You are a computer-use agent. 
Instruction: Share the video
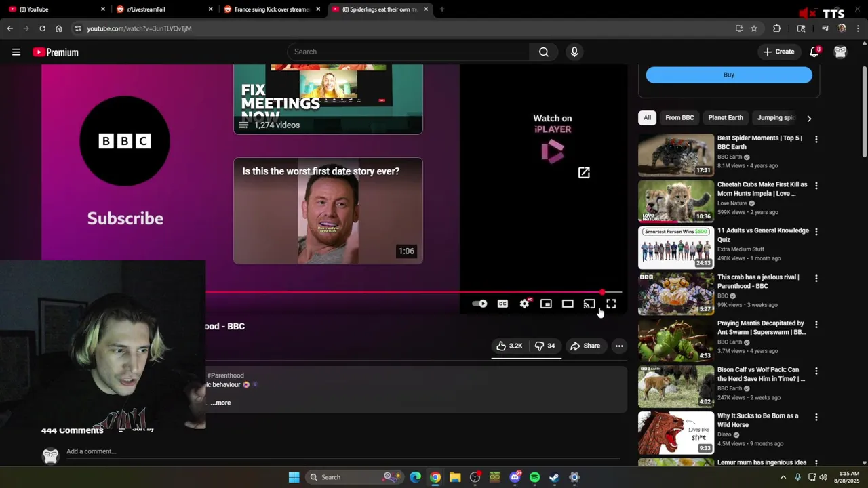point(585,346)
